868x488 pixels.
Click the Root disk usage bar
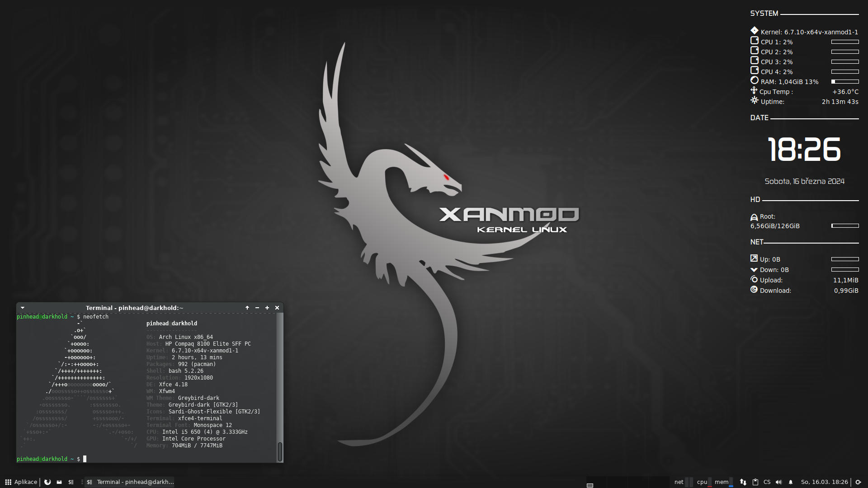(x=845, y=225)
